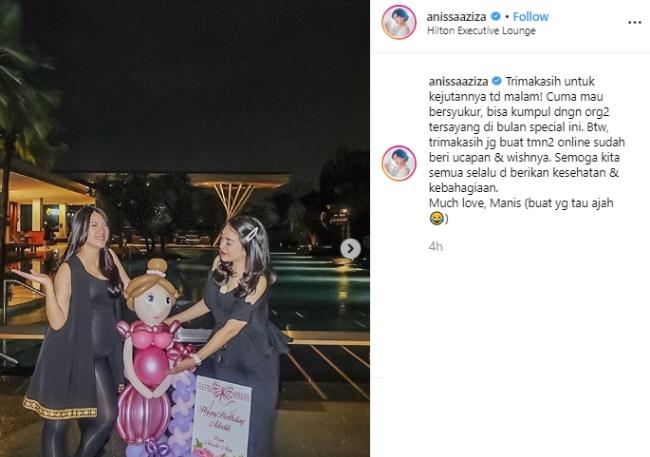Click anissaaziza username in caption
Screen dimensions: 650x457
click(458, 81)
